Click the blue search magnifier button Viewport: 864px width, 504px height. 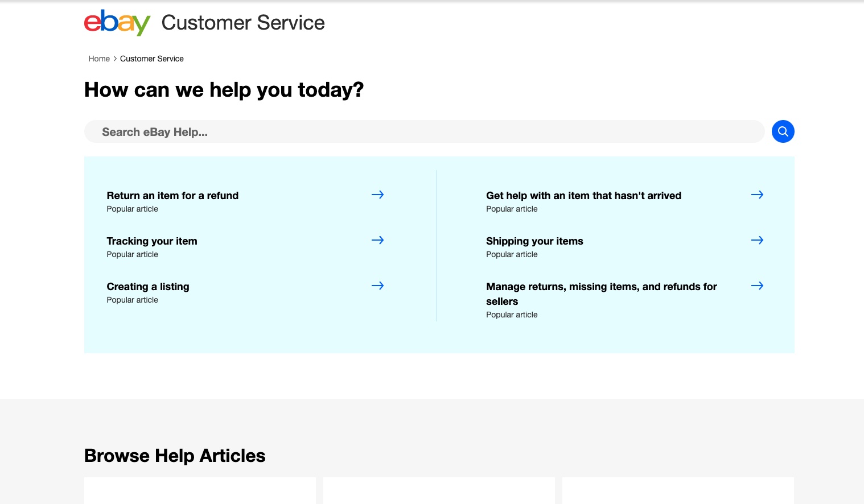[783, 131]
